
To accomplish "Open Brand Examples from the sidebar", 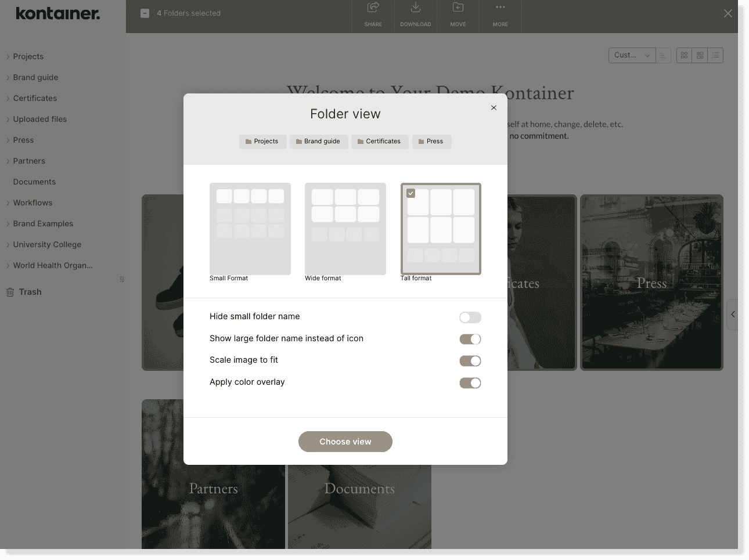I will click(43, 223).
